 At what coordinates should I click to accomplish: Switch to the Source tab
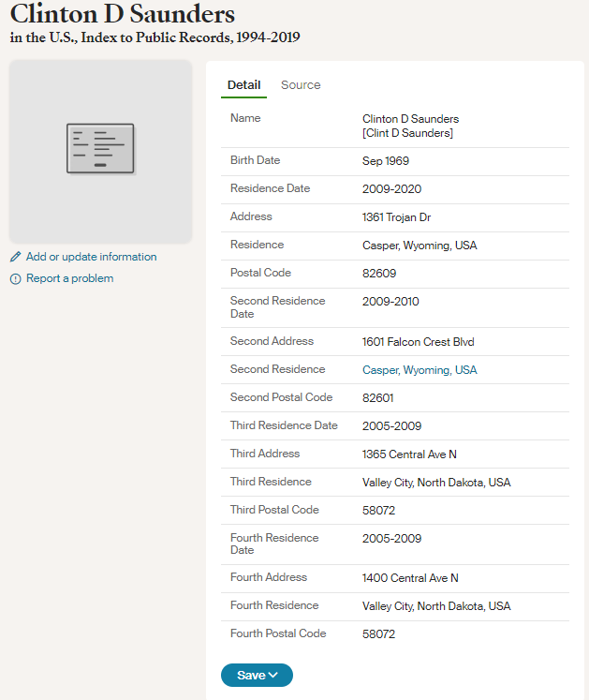click(x=301, y=85)
